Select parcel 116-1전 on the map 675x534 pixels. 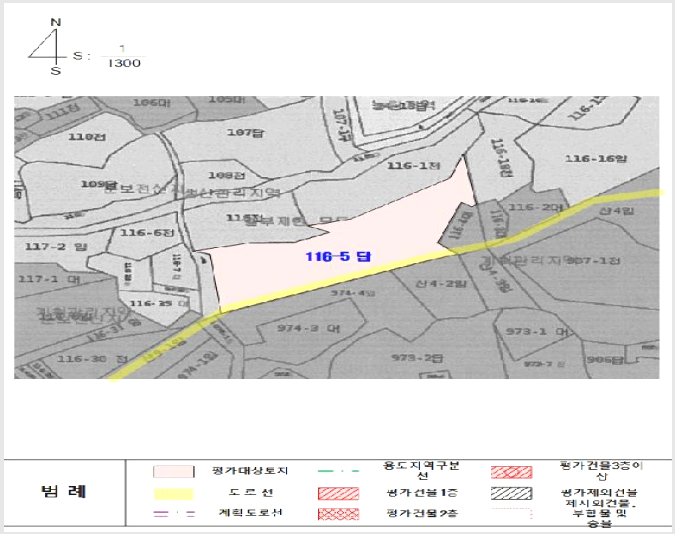414,165
